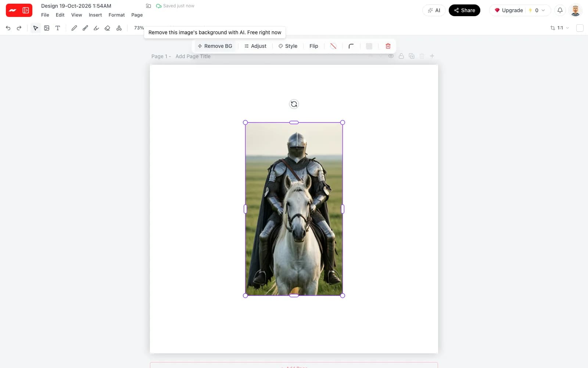Select the eraser tool
This screenshot has height=368, width=588.
tap(107, 28)
